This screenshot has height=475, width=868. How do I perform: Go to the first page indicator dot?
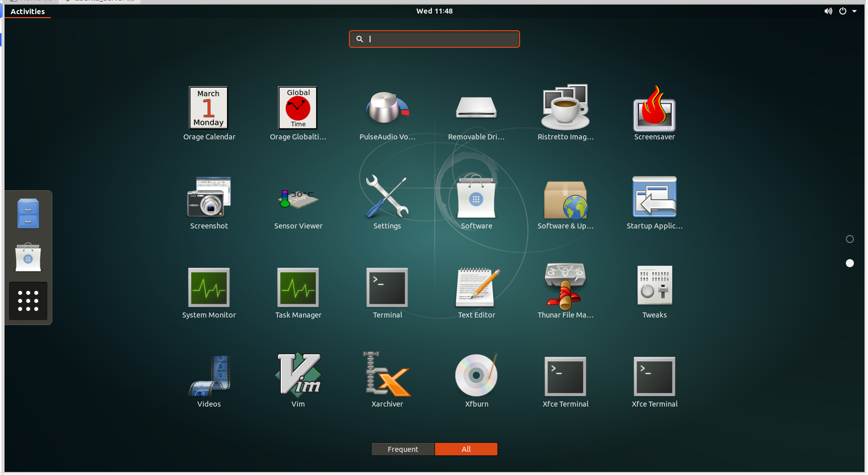(850, 239)
